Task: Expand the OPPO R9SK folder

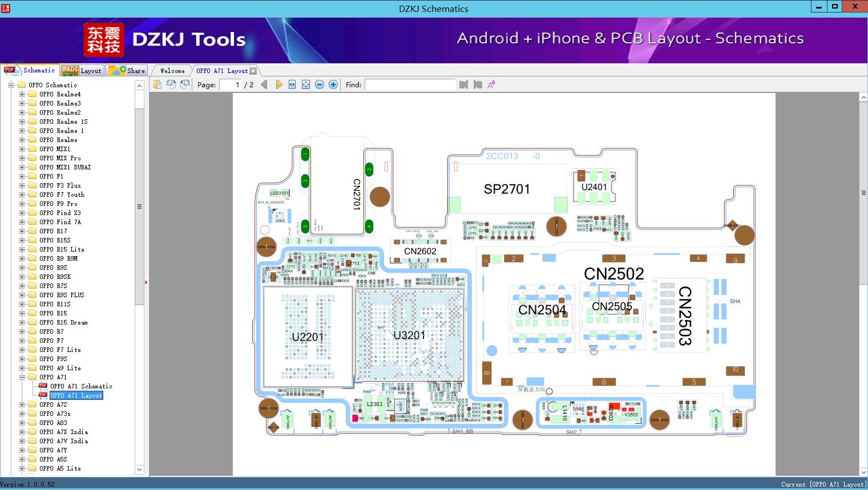Action: (22, 277)
